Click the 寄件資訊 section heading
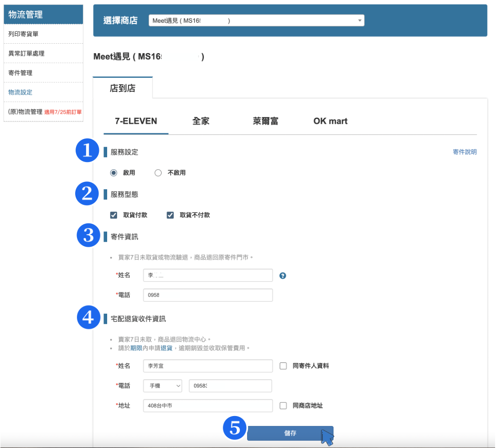Image resolution: width=496 pixels, height=448 pixels. [124, 237]
